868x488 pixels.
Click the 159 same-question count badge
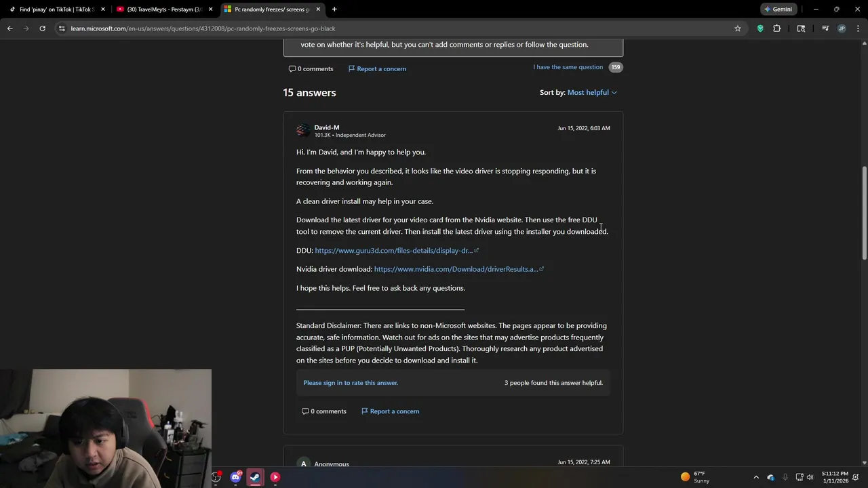pos(615,67)
